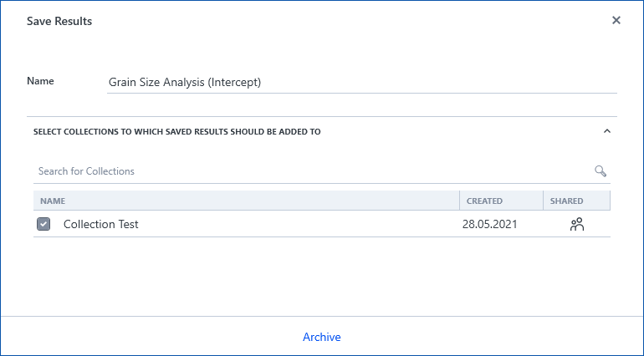Click into the Name input field
This screenshot has width=644, height=356.
tap(360, 83)
